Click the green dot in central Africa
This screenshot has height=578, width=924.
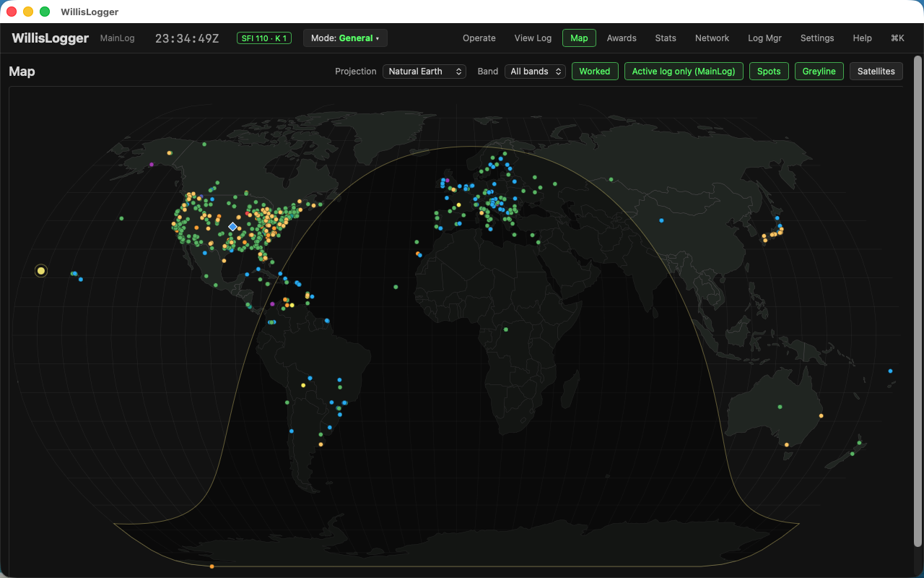505,329
